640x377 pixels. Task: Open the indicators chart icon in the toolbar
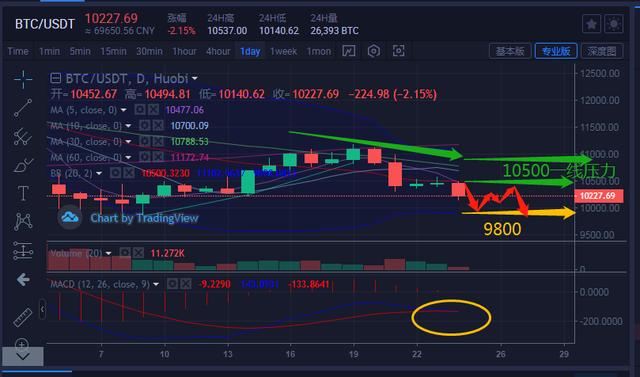coord(349,51)
